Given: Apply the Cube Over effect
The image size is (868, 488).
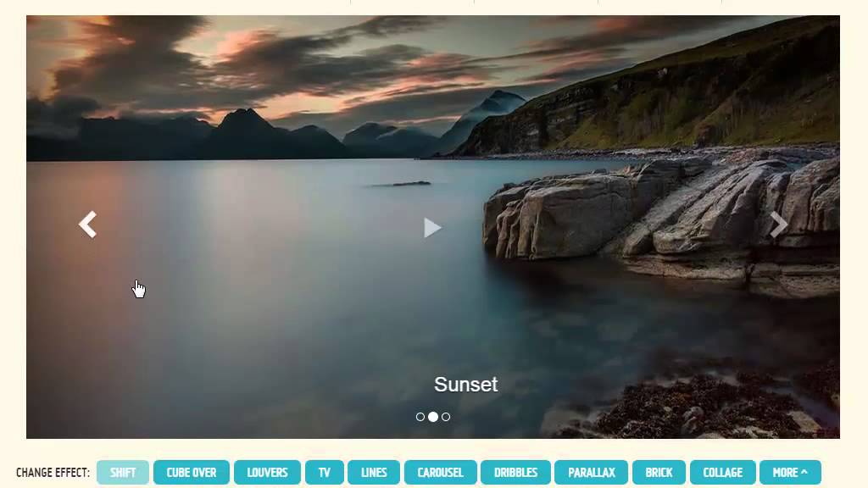Looking at the screenshot, I should [x=192, y=473].
